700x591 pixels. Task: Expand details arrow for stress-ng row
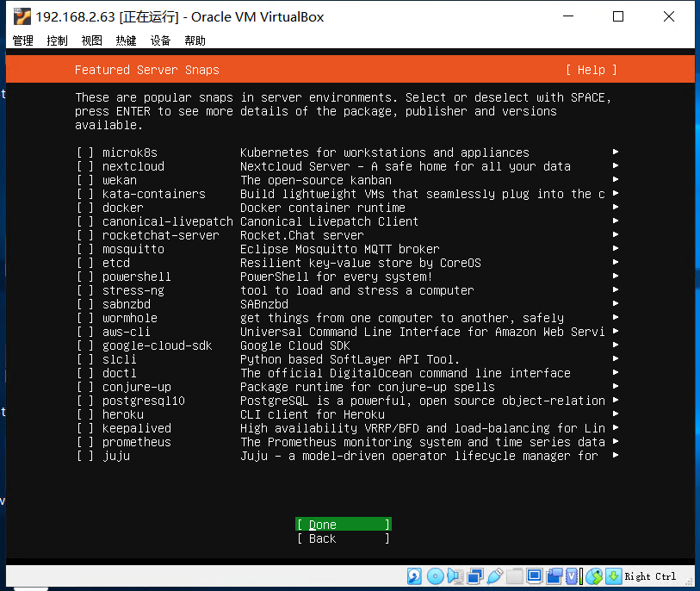[x=616, y=290]
